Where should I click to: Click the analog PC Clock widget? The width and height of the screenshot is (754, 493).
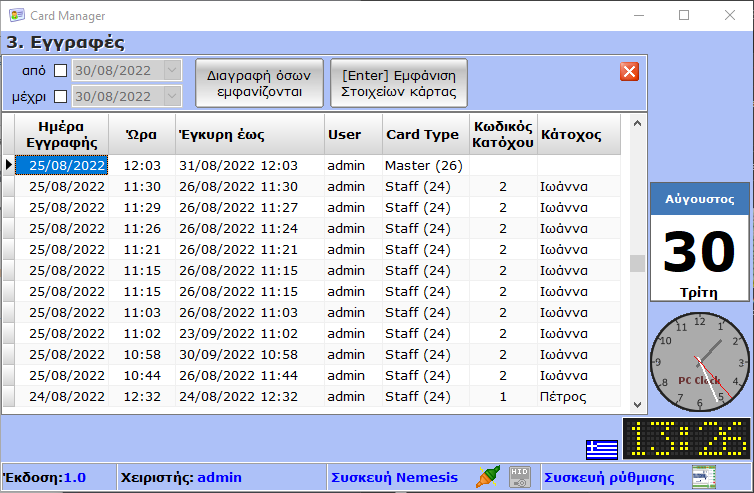699,360
